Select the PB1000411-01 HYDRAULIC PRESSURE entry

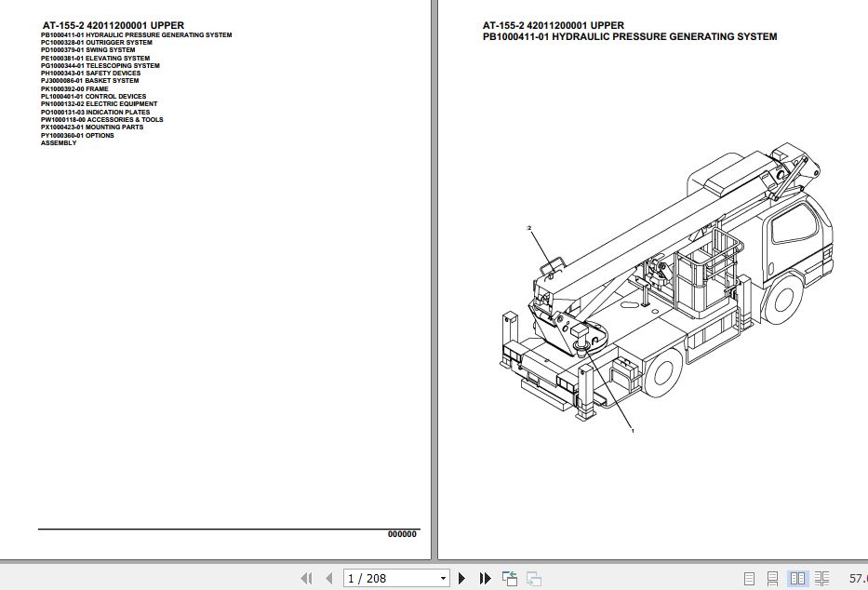136,35
